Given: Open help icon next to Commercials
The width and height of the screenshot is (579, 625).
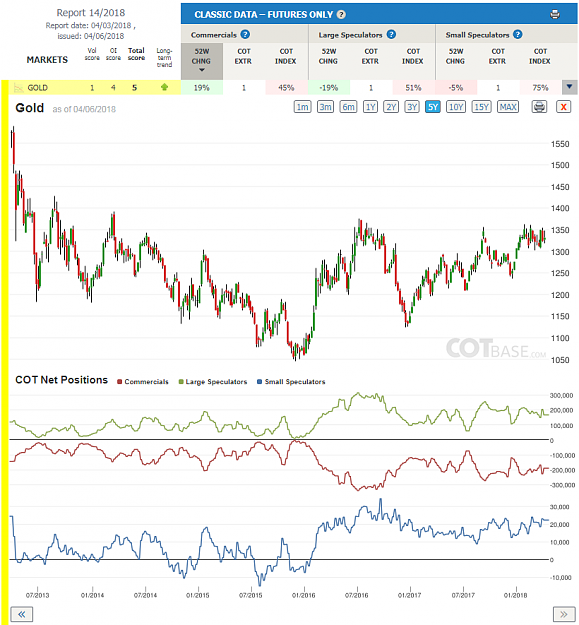Looking at the screenshot, I should 245,35.
